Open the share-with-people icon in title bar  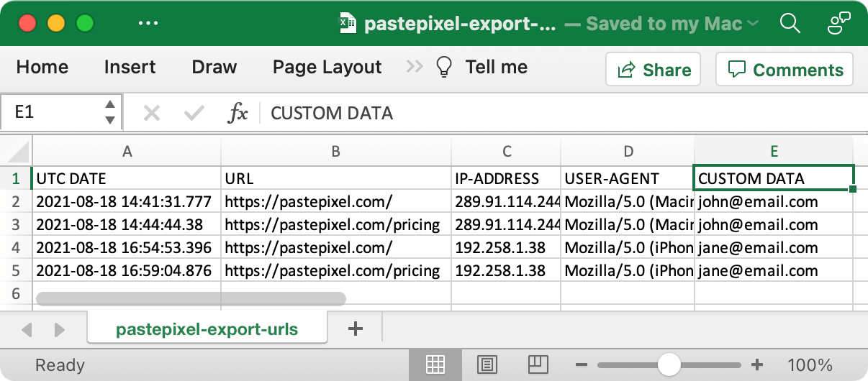click(x=838, y=24)
